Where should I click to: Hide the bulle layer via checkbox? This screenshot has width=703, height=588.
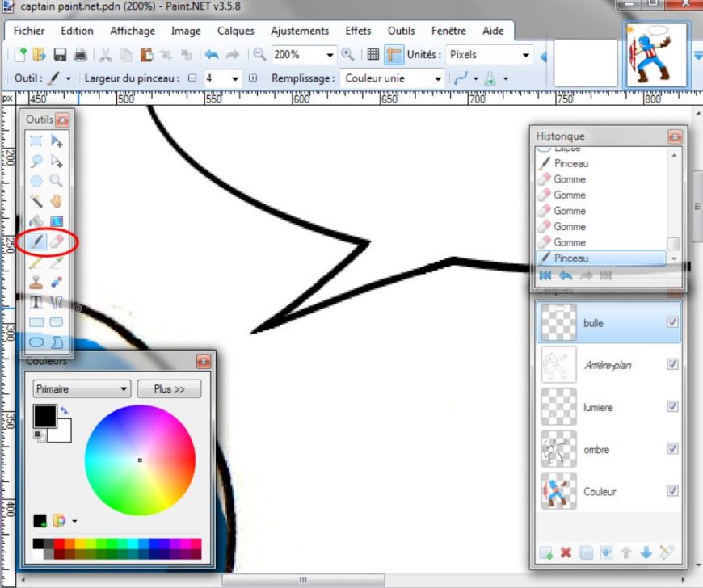(x=672, y=322)
